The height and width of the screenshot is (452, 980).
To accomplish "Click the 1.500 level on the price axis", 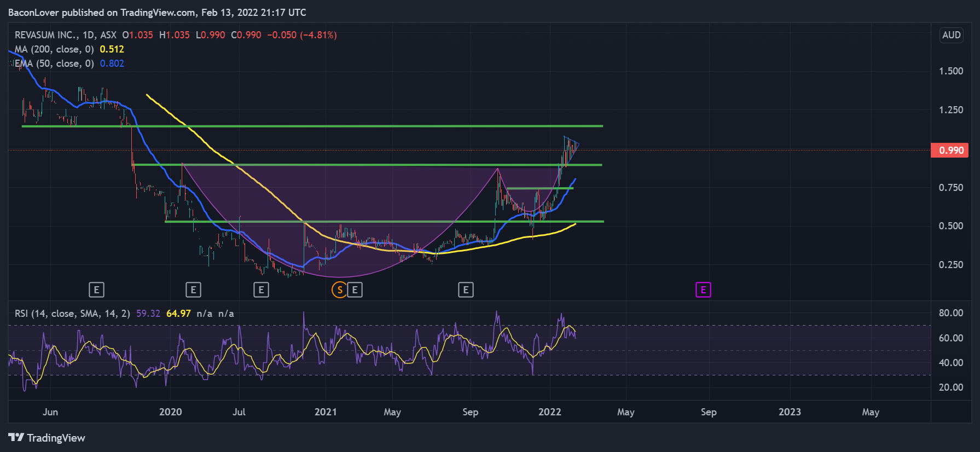I will (950, 71).
